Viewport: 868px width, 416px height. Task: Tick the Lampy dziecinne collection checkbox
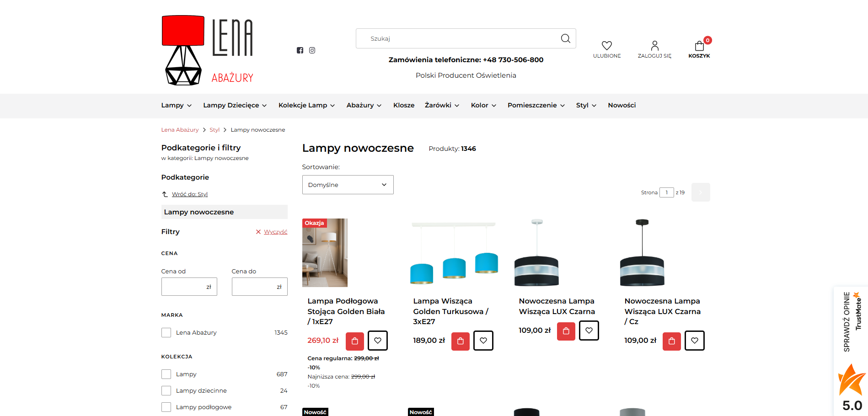click(166, 391)
